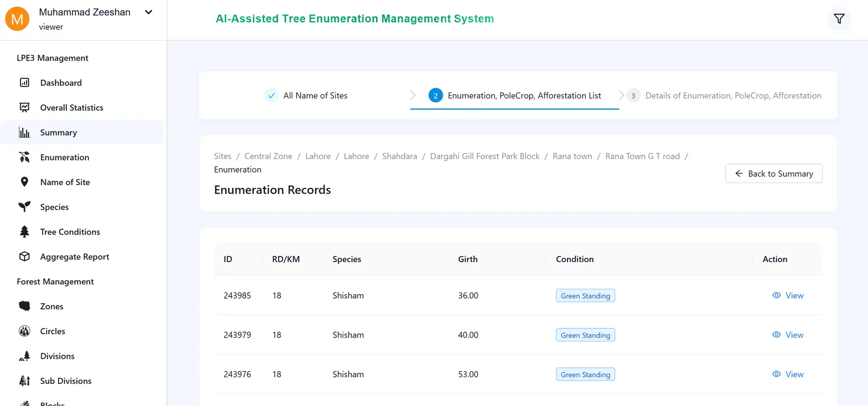The width and height of the screenshot is (868, 406).
Task: Click the Divisions tree icon
Action: tap(24, 356)
